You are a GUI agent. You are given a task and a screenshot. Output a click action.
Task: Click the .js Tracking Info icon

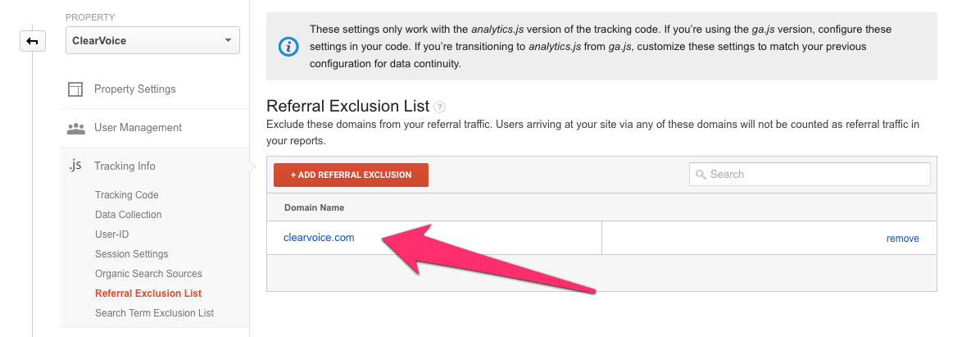75,166
